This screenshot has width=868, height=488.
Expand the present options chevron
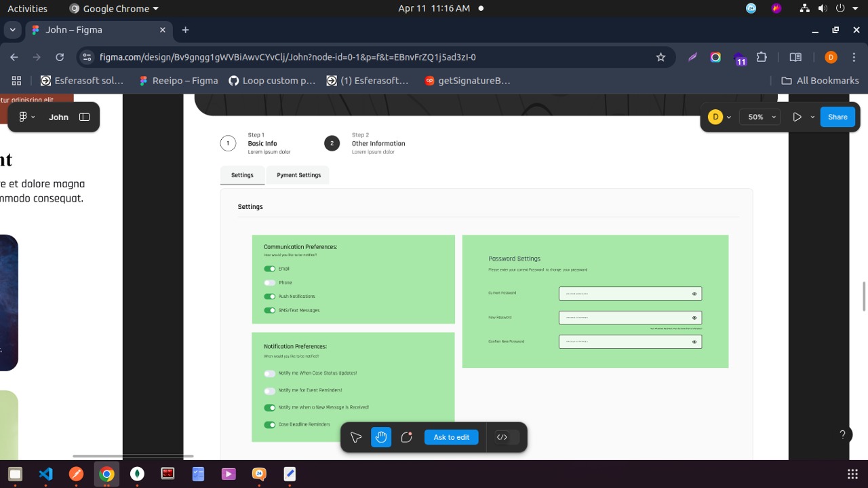812,117
